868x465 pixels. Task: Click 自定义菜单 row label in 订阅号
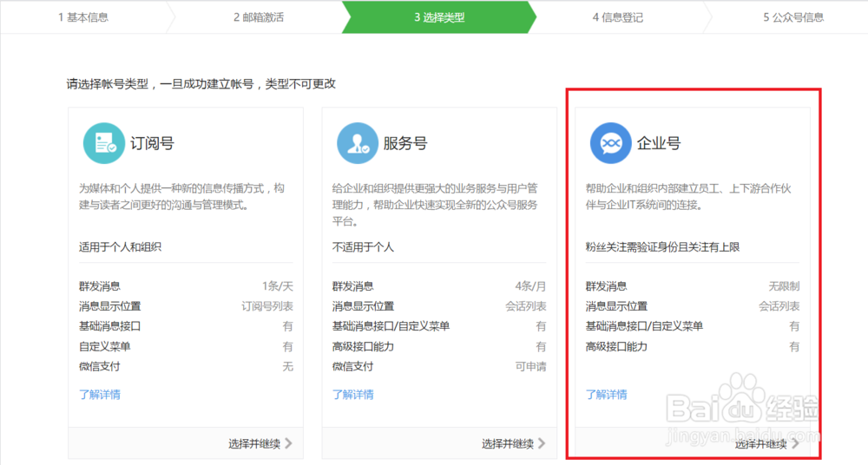[x=105, y=346]
